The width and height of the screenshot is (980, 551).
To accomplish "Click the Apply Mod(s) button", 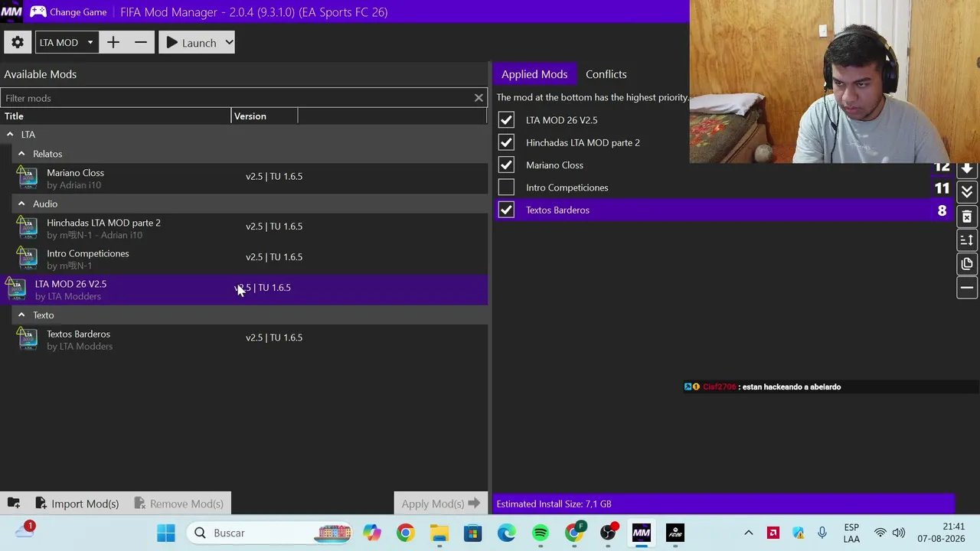I will (x=441, y=504).
